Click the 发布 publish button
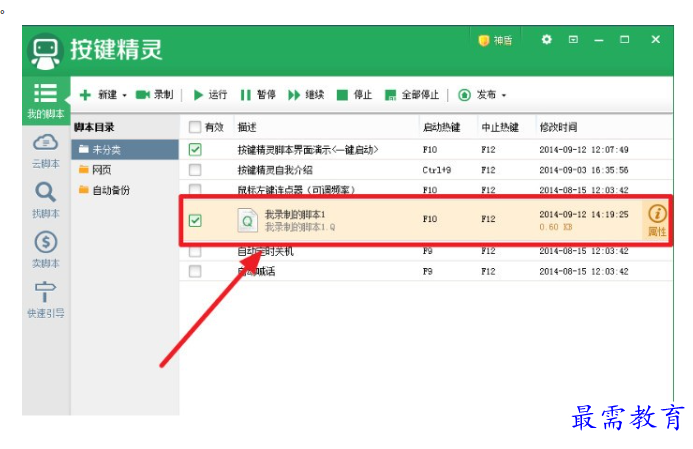Image resolution: width=693 pixels, height=449 pixels. [x=477, y=95]
